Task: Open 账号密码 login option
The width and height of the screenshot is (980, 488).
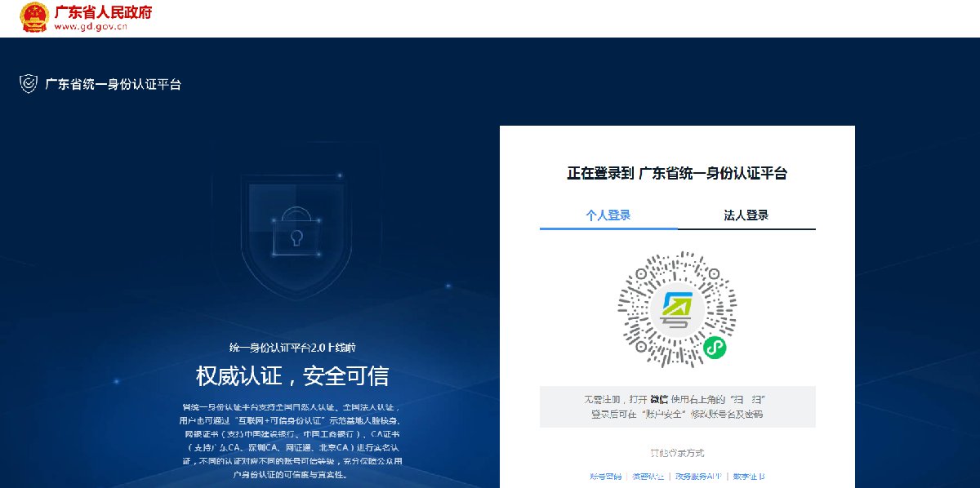Action: click(x=605, y=477)
